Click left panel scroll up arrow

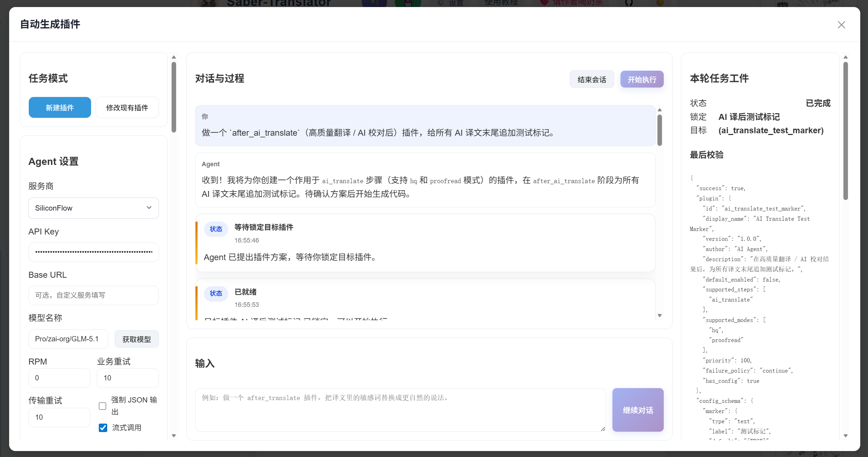[174, 57]
